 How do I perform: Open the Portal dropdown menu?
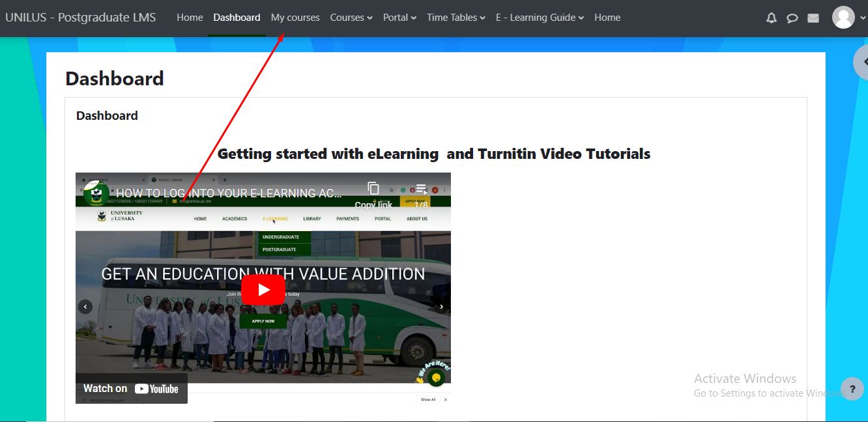pyautogui.click(x=399, y=18)
